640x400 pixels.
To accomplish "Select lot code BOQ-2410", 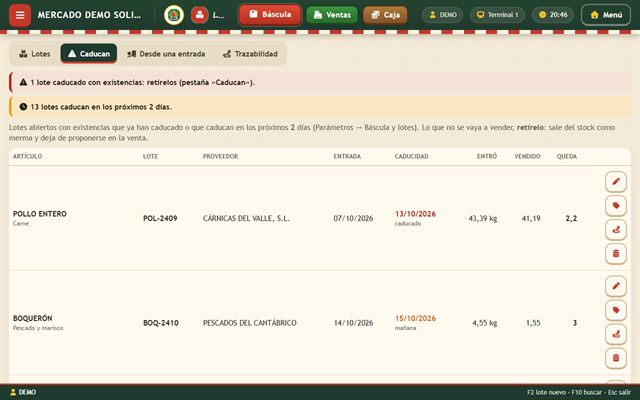I will pyautogui.click(x=161, y=323).
